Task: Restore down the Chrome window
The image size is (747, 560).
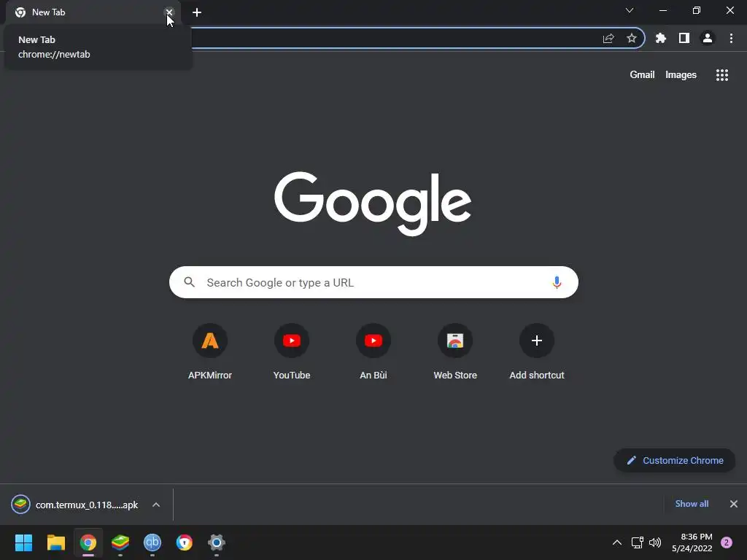Action: click(x=696, y=10)
